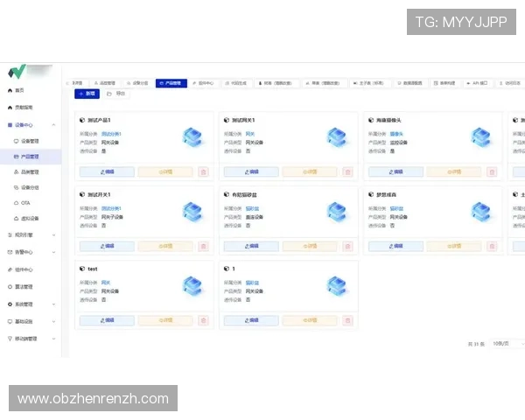
Task: Switch to the 设备分组 top tab
Action: 137,83
